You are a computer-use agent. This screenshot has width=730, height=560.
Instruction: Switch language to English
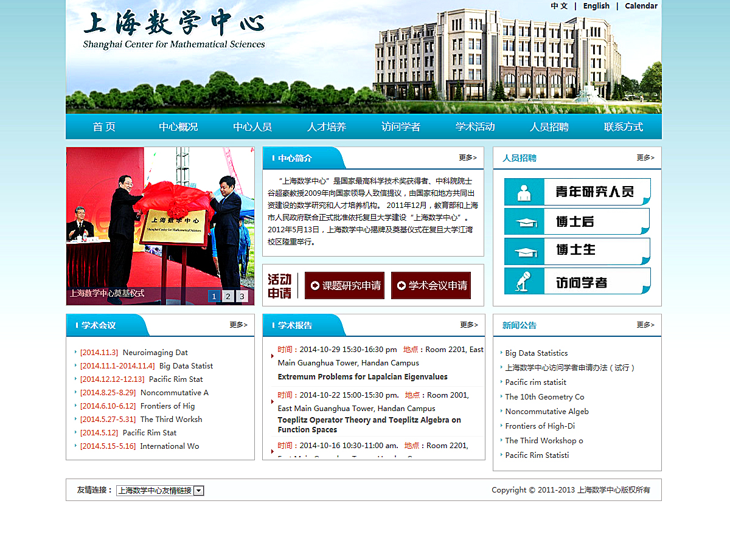click(x=596, y=6)
